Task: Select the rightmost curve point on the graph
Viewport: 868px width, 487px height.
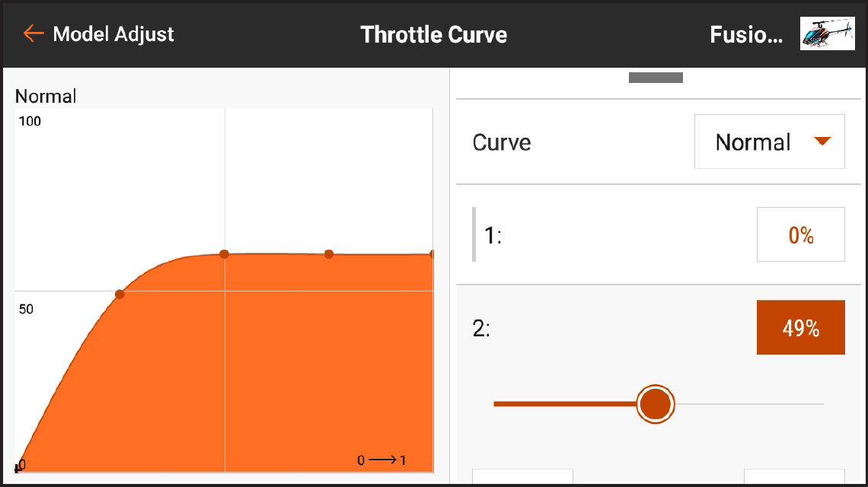Action: pos(431,253)
